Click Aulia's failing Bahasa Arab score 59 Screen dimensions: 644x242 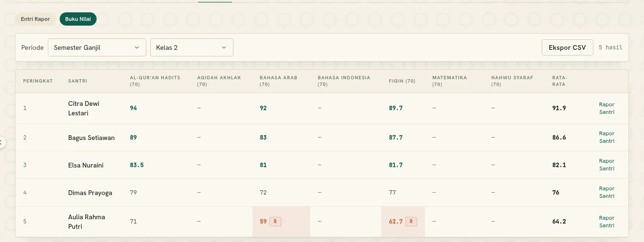click(x=263, y=222)
